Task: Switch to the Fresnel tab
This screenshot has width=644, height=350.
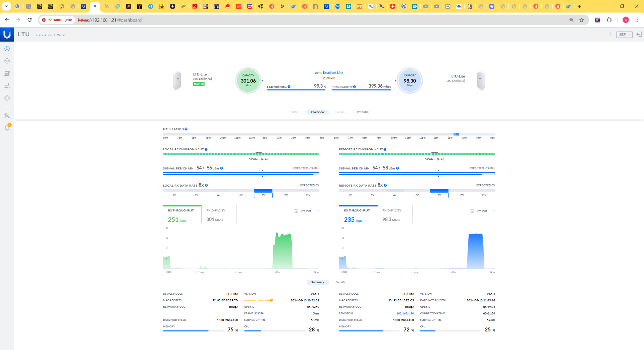Action: [340, 112]
